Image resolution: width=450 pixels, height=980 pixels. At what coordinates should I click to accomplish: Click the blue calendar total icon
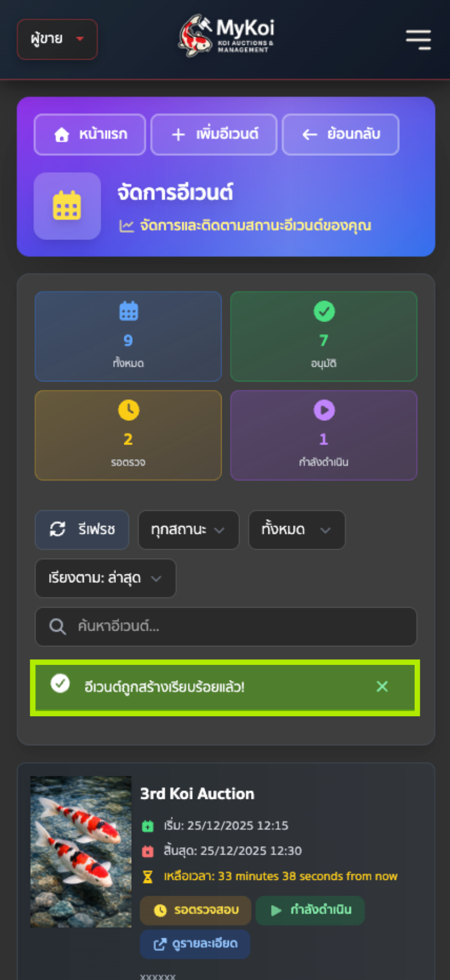coord(128,311)
